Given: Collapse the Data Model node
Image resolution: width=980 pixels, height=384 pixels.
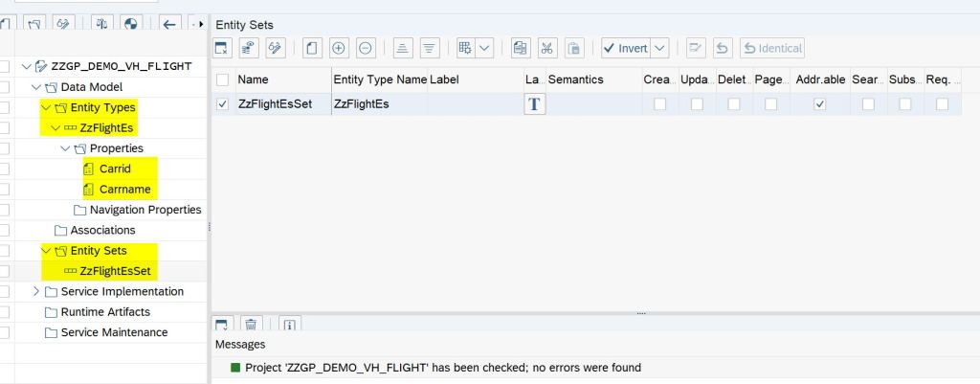Looking at the screenshot, I should (35, 87).
